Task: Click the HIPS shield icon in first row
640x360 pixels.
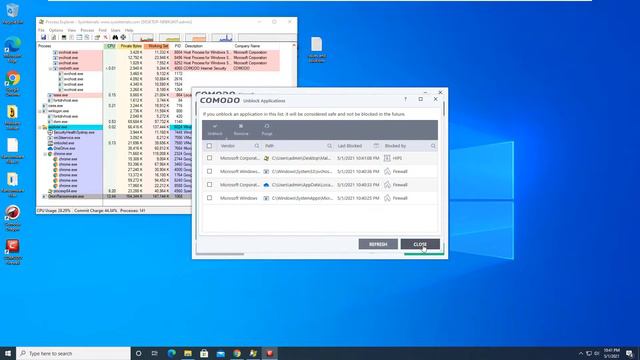Action: [x=387, y=158]
